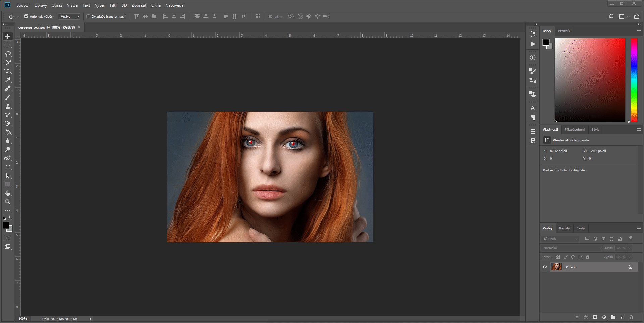Check Ovladače transformací option

pos(88,16)
